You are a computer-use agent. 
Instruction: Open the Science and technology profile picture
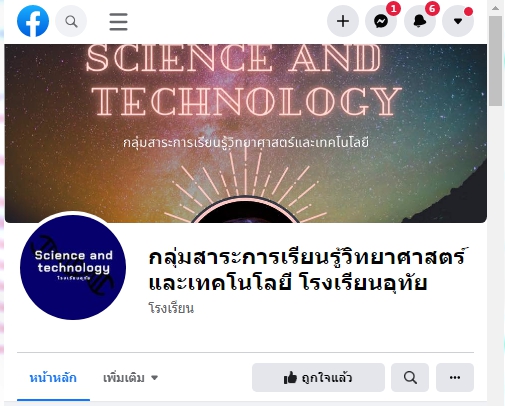tap(73, 267)
